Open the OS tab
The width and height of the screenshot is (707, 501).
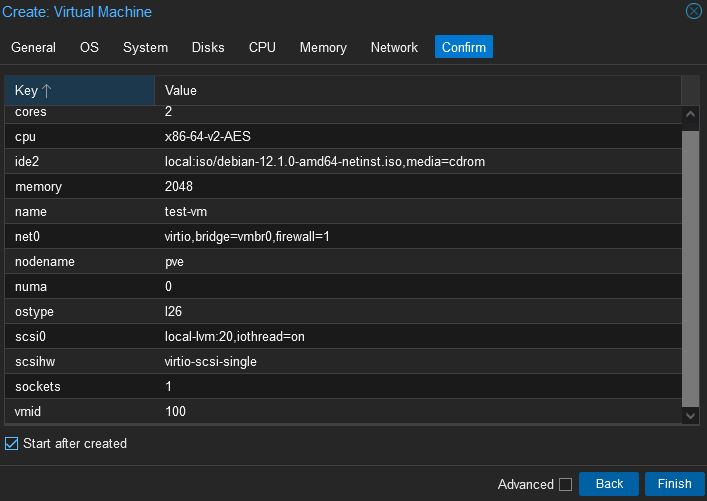89,47
